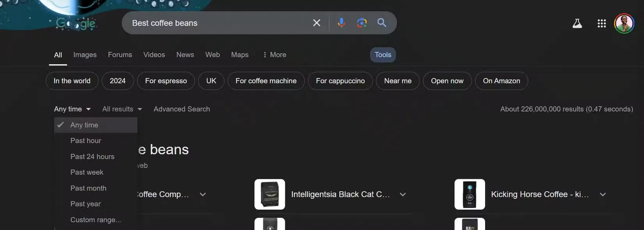The image size is (644, 230).
Task: Select Custom range... from time menu
Action: [96, 220]
